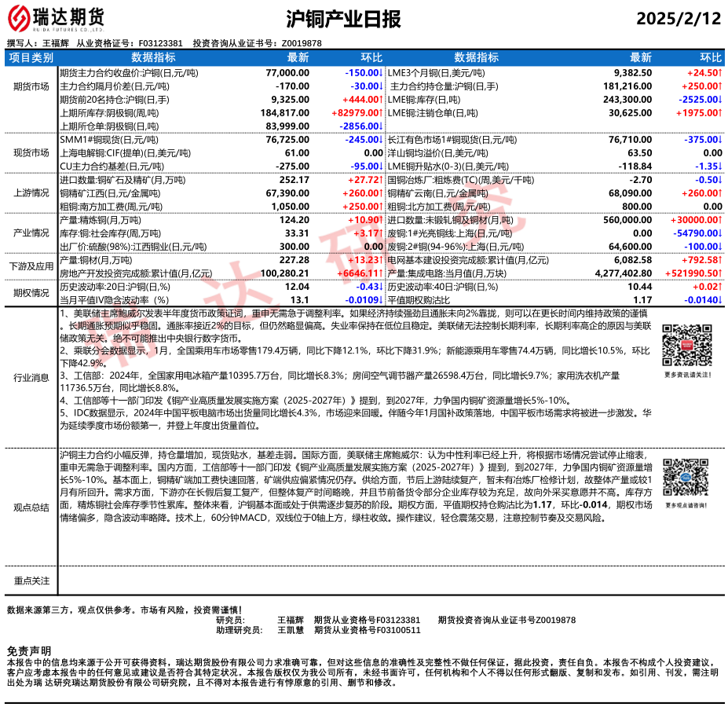The width and height of the screenshot is (728, 707).
Task: Click the 期货主力合约收盘价:沪铜 label
Action: [129, 73]
